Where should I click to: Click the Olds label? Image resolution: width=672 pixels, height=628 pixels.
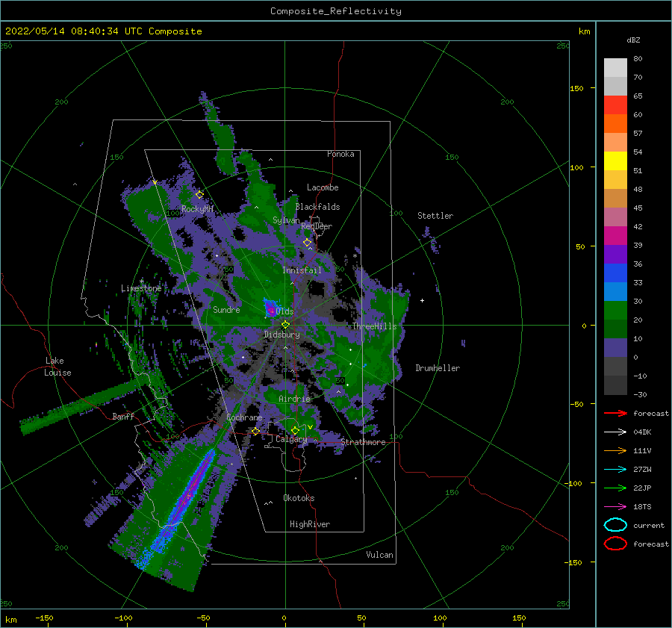pos(284,311)
